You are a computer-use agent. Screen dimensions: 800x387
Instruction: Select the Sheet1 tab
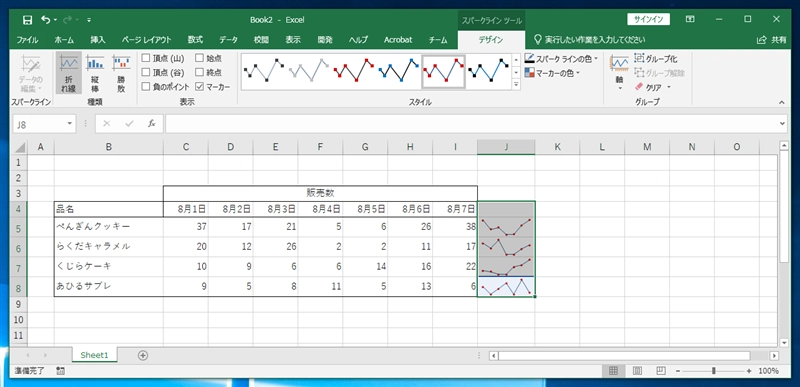click(94, 355)
